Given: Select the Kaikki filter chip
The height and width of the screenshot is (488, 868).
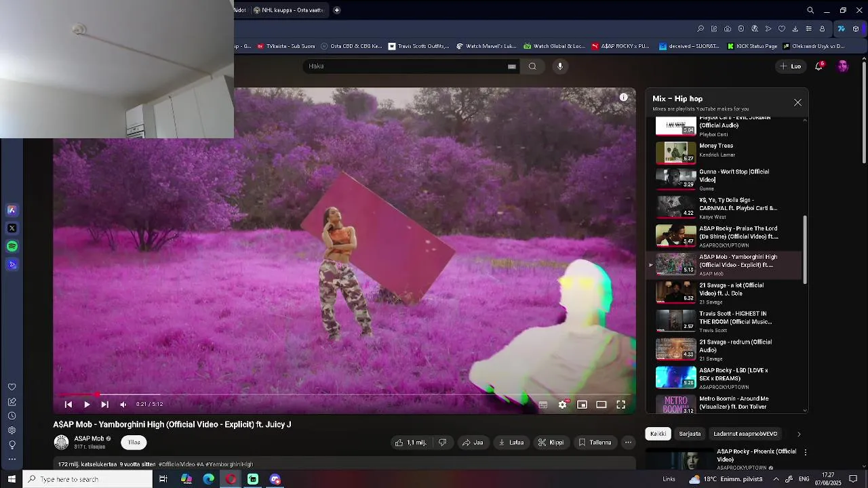Looking at the screenshot, I should point(658,434).
